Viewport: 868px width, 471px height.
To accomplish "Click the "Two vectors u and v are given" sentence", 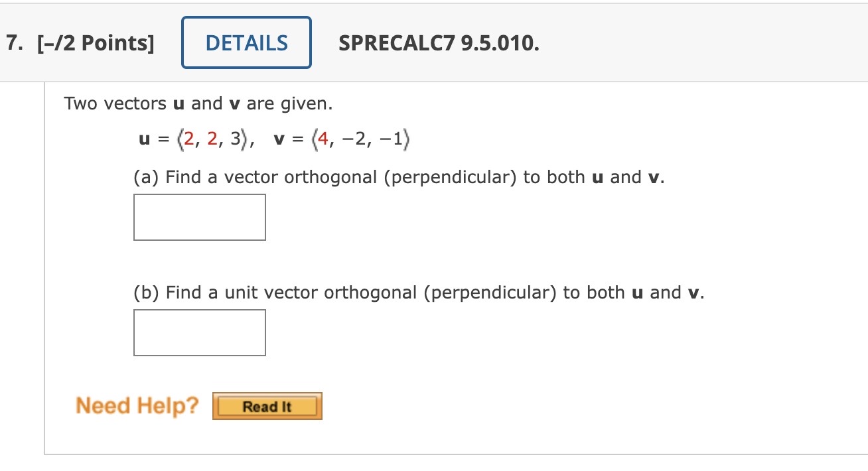I will [198, 104].
